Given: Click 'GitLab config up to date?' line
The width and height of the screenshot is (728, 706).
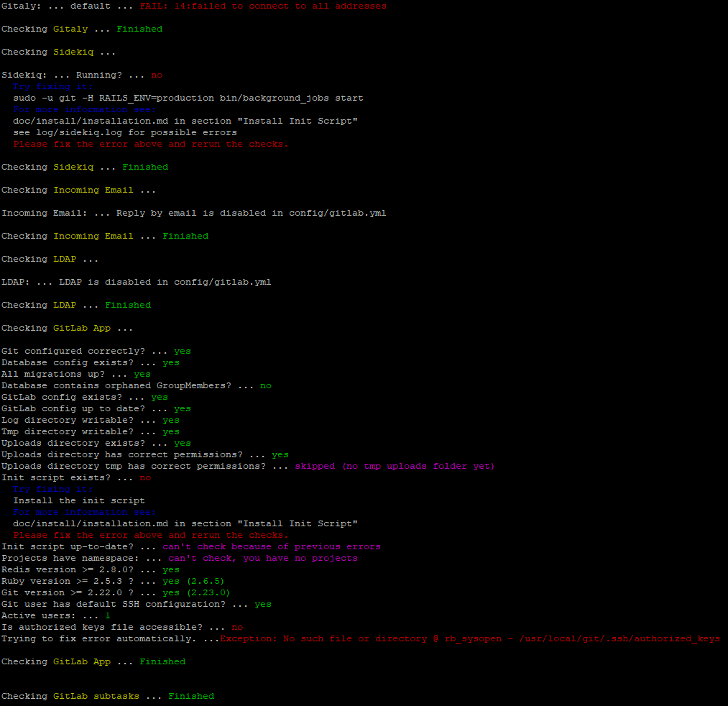Looking at the screenshot, I should coord(96,409).
